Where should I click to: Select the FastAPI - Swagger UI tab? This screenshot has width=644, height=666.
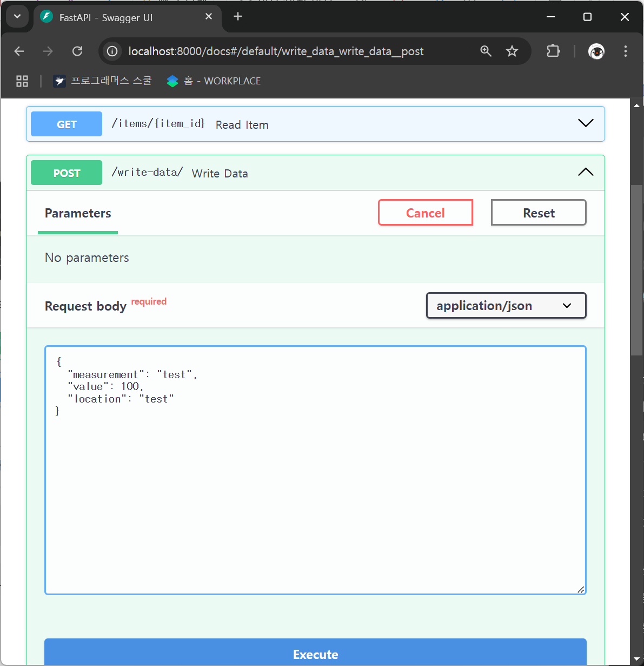pos(128,17)
